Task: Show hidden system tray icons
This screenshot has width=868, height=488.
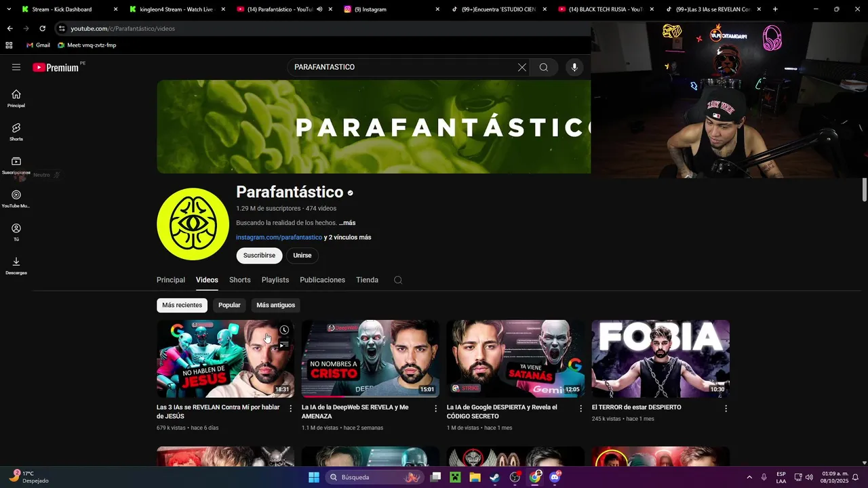Action: 749,477
